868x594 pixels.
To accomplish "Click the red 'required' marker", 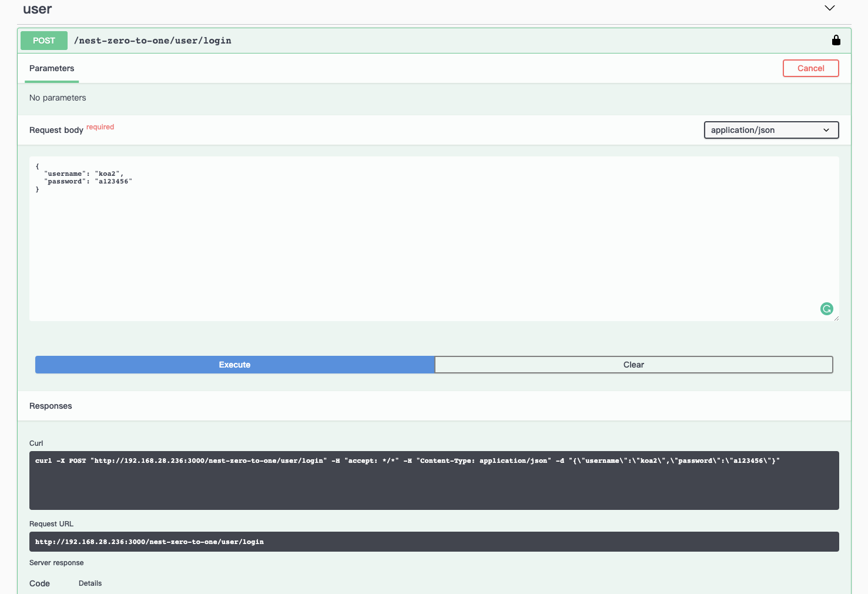I will (100, 127).
